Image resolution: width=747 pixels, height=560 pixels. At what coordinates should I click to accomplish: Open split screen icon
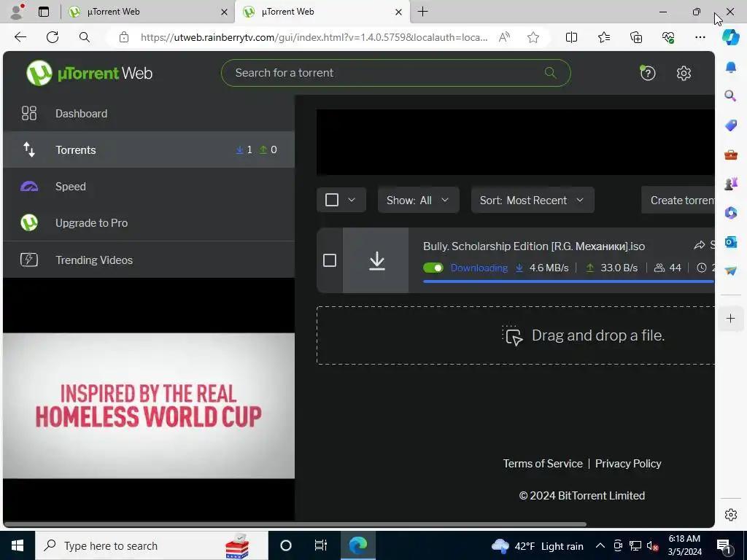(x=571, y=37)
